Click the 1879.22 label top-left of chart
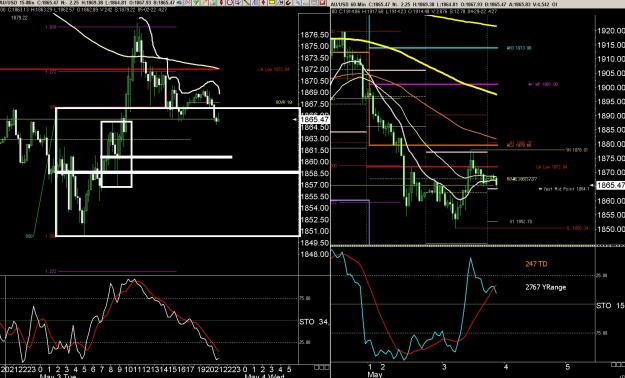The width and height of the screenshot is (625, 378). [19, 18]
